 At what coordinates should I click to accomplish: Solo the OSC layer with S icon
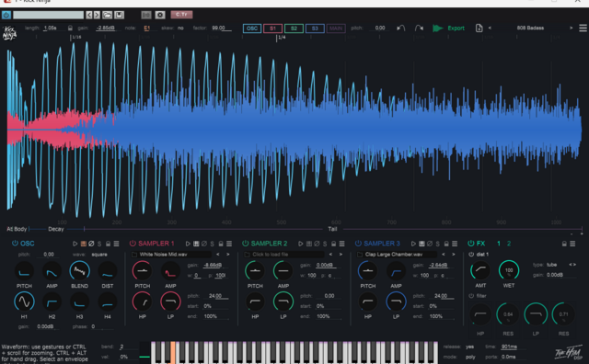[99, 244]
